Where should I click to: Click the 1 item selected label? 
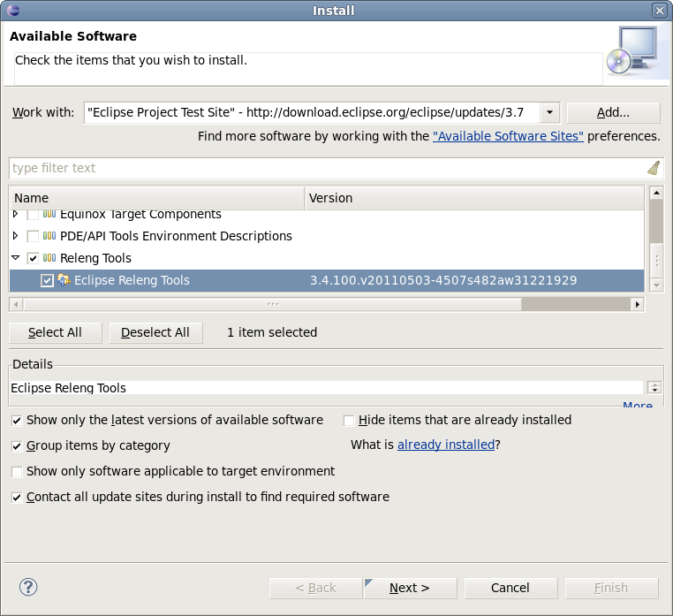272,332
